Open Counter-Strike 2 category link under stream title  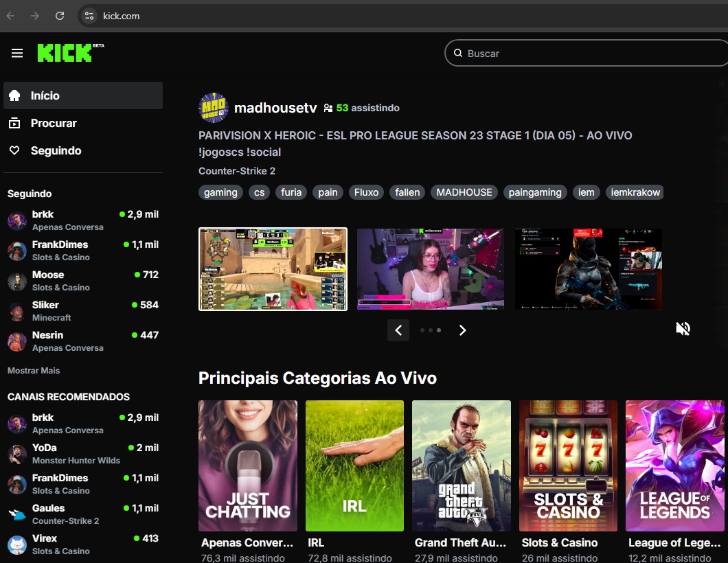tap(237, 171)
